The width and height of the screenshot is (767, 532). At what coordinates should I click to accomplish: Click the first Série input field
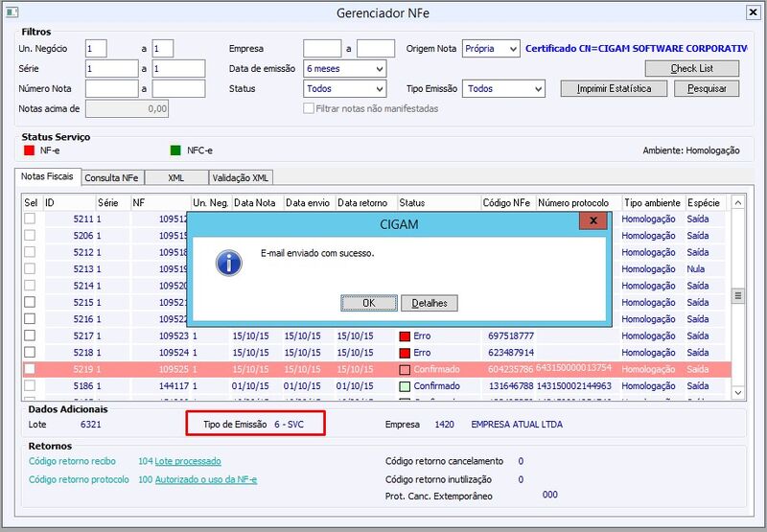coord(112,69)
